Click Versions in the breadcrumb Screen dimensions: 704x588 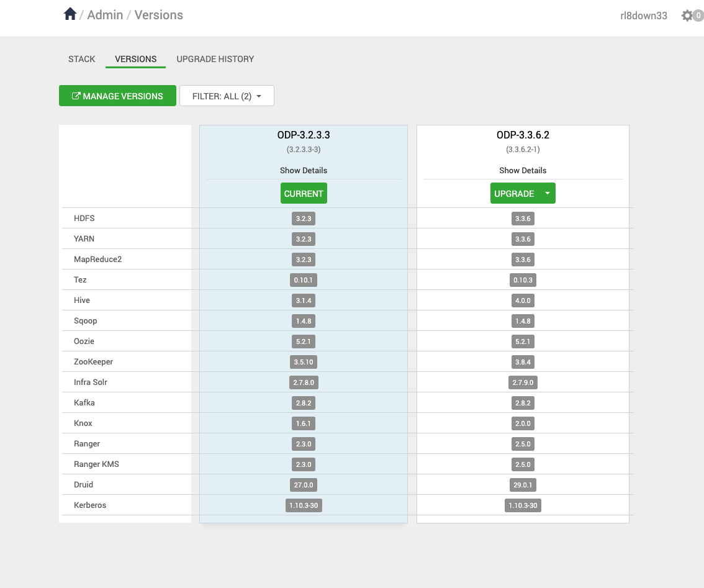point(158,15)
